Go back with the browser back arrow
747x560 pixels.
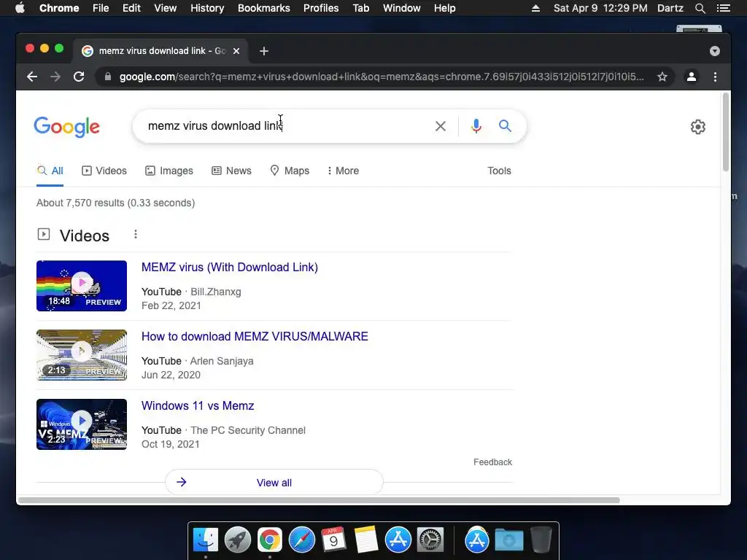tap(32, 77)
